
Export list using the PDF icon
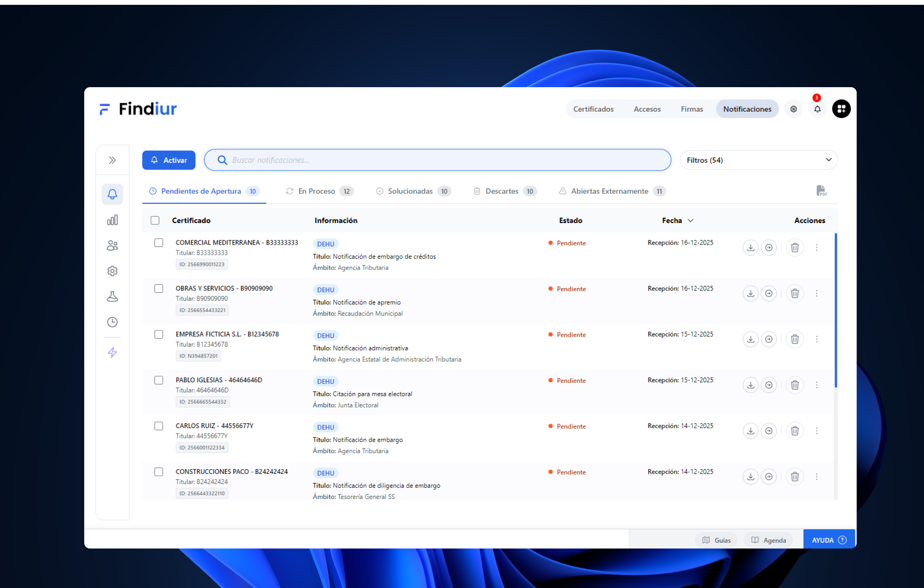(821, 191)
